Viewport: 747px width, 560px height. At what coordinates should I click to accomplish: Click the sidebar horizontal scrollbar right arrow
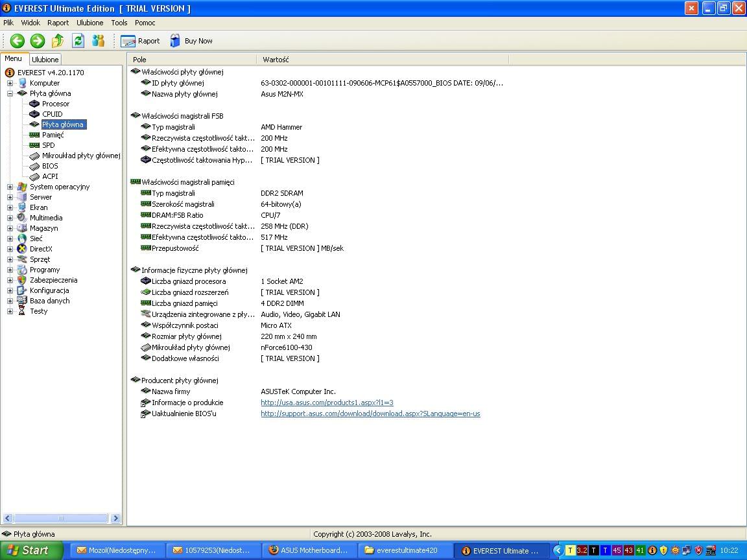[x=115, y=519]
